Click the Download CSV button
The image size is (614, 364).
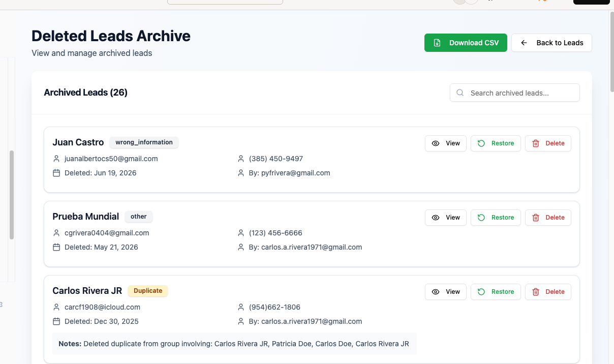pos(466,43)
